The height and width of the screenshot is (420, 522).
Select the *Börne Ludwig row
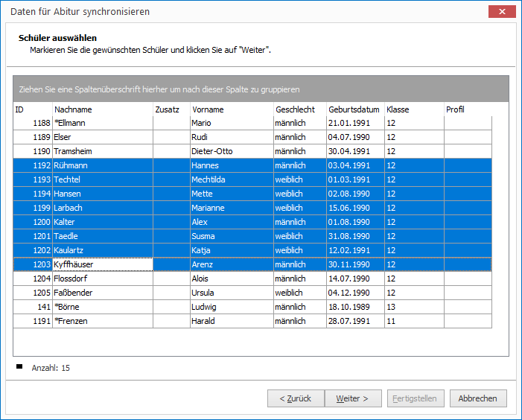click(252, 307)
